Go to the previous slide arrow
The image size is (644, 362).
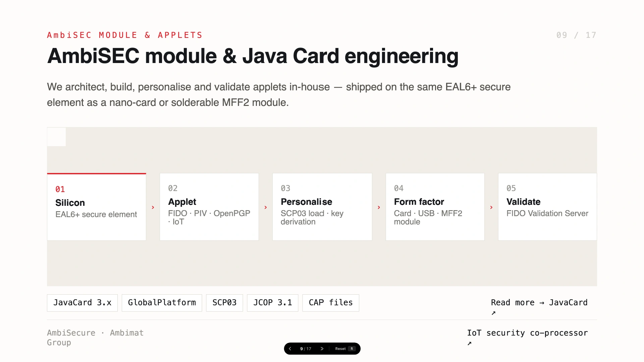pos(290,349)
